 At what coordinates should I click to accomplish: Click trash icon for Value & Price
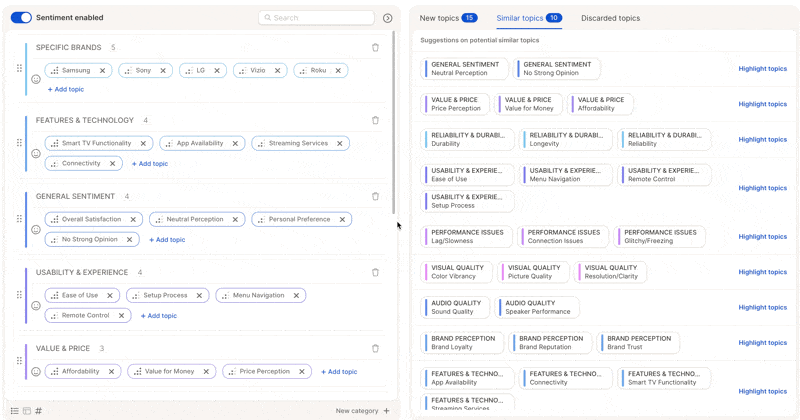click(x=375, y=348)
